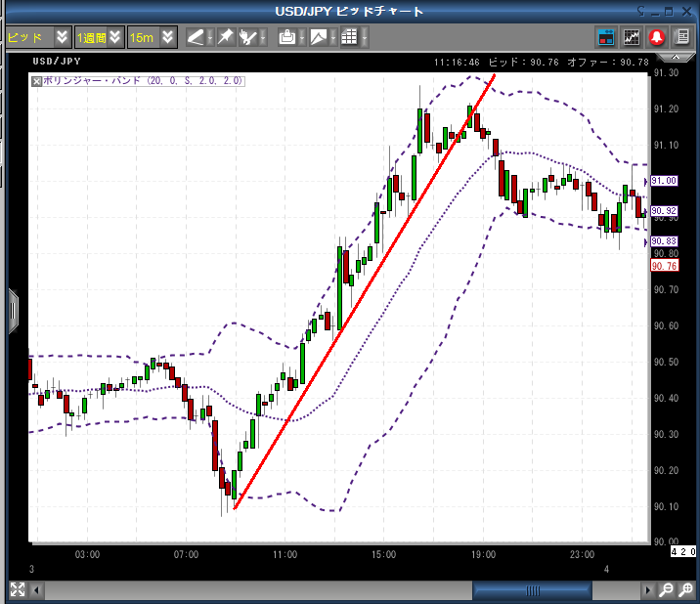
Task: Click the horizontal scrollbar thumb
Action: point(533,589)
